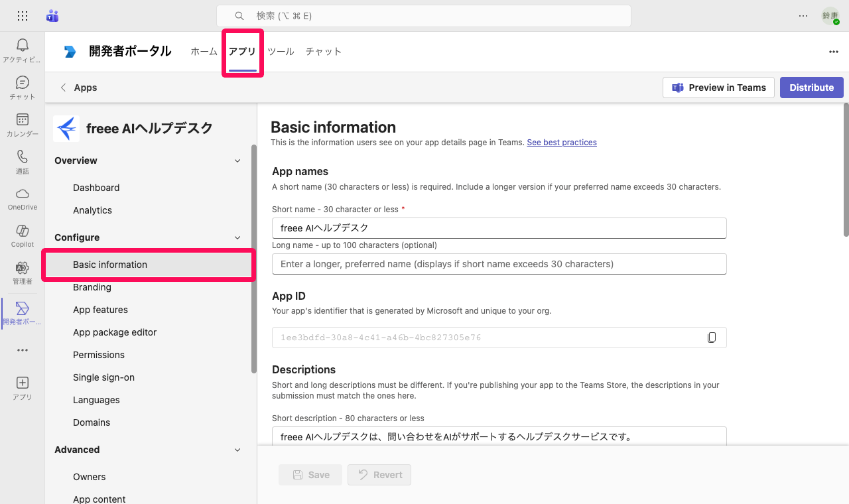The image size is (849, 504).
Task: Switch to the ホーム tab
Action: [204, 52]
